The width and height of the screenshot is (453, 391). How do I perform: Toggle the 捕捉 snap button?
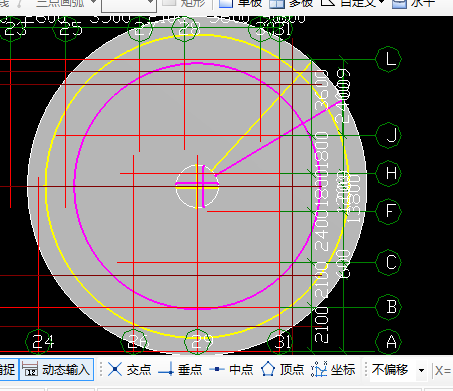pos(9,369)
